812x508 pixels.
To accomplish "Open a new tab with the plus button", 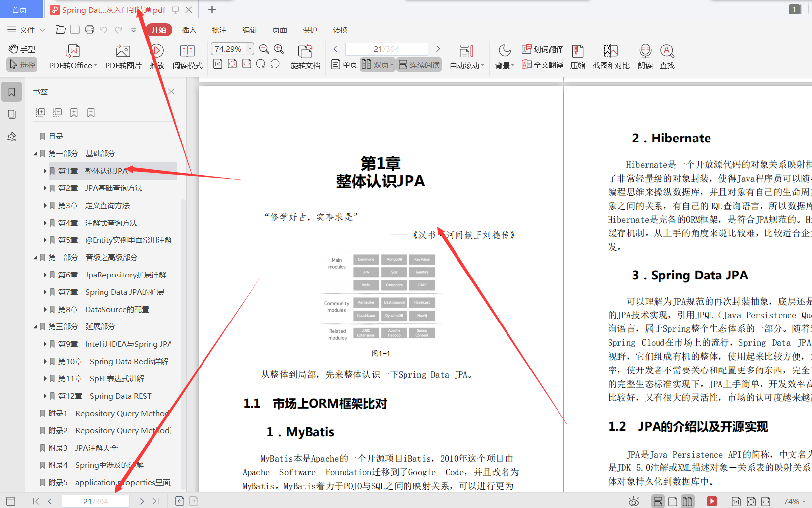I will (212, 9).
